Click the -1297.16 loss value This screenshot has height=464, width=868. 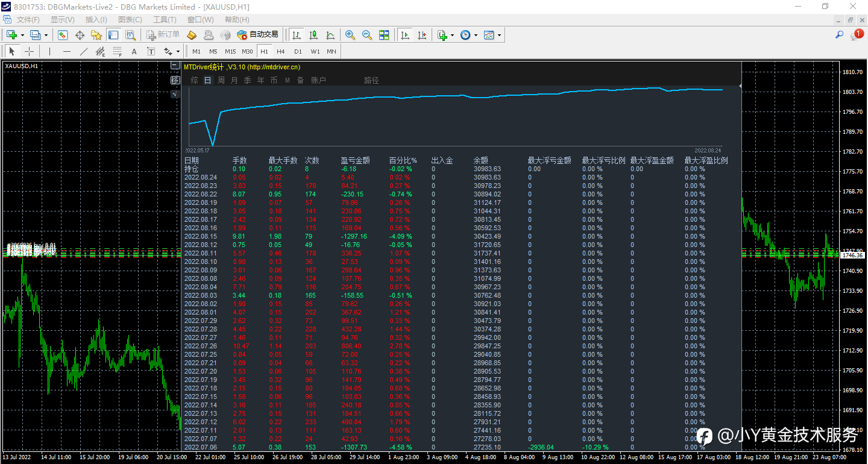point(354,236)
